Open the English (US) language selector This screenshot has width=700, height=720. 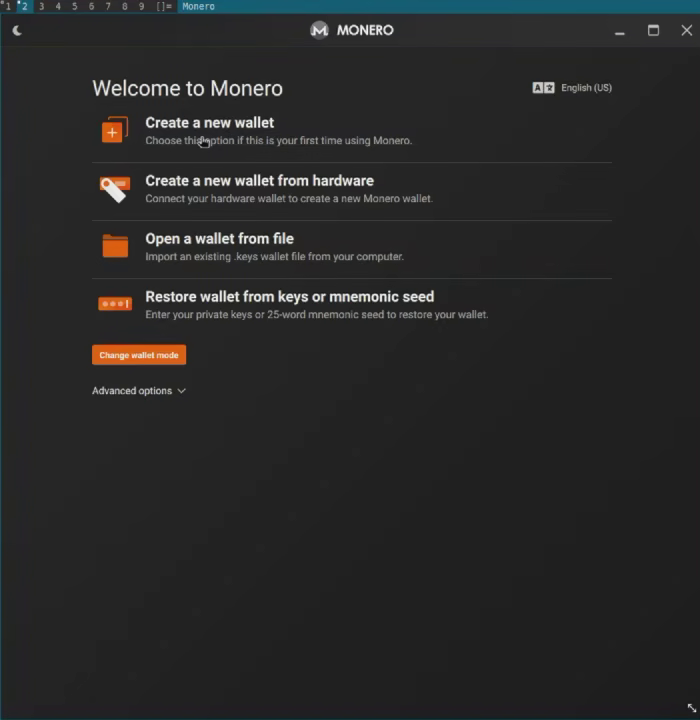(586, 88)
